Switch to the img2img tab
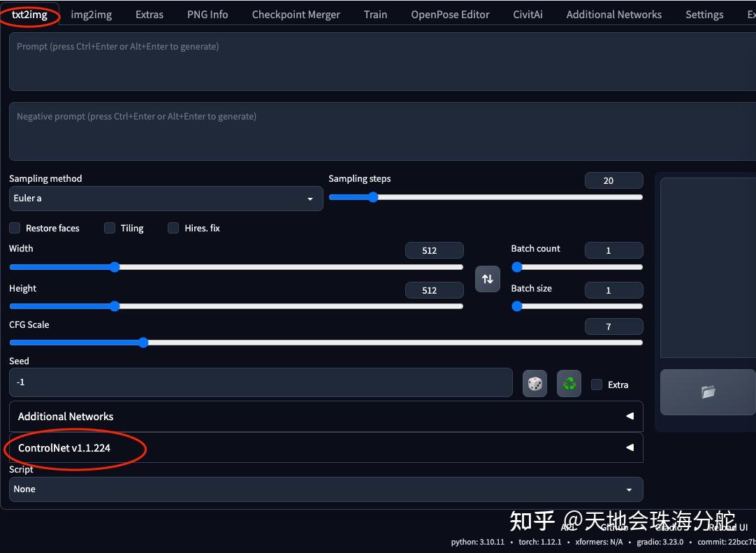 [x=92, y=14]
